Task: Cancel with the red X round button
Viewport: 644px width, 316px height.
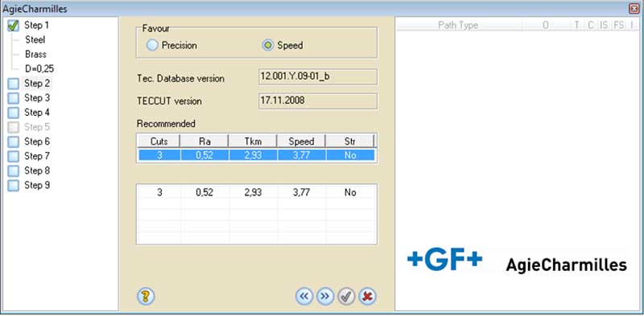Action: [367, 296]
